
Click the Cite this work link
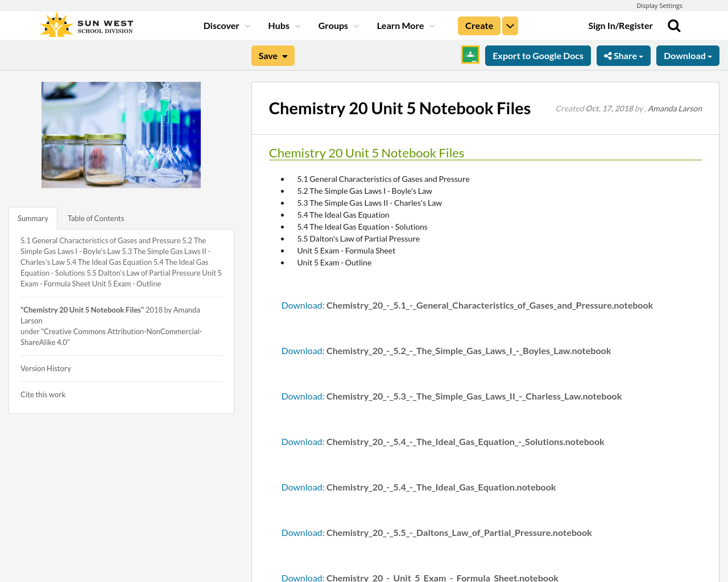point(43,393)
